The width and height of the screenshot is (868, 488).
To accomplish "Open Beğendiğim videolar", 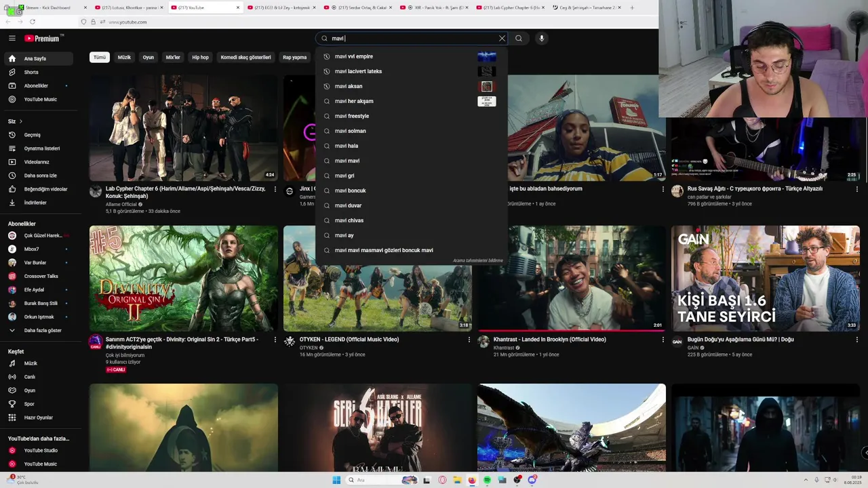I will pyautogui.click(x=39, y=189).
